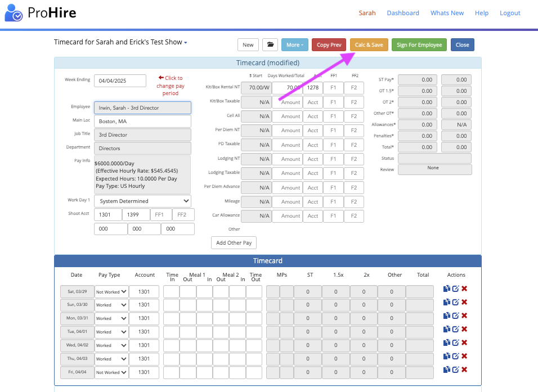The image size is (538, 392).
Task: Edit the Tue, 04/01 timecard row
Action: click(x=455, y=329)
